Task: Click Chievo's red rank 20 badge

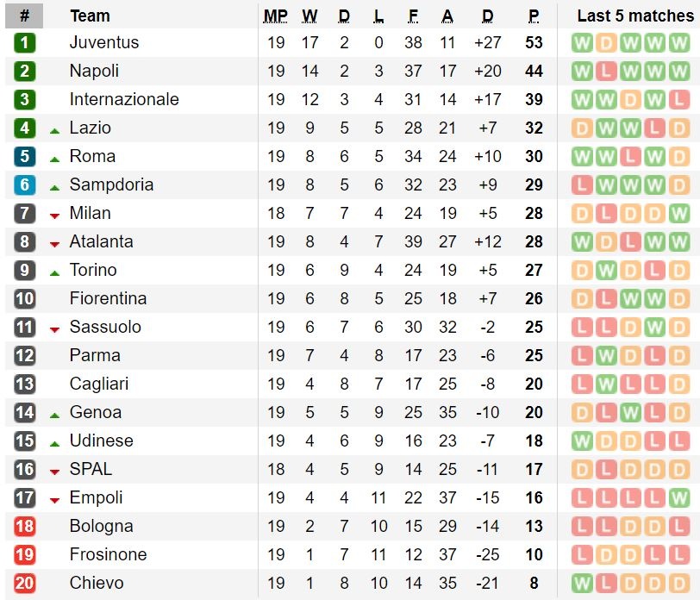Action: tap(24, 583)
